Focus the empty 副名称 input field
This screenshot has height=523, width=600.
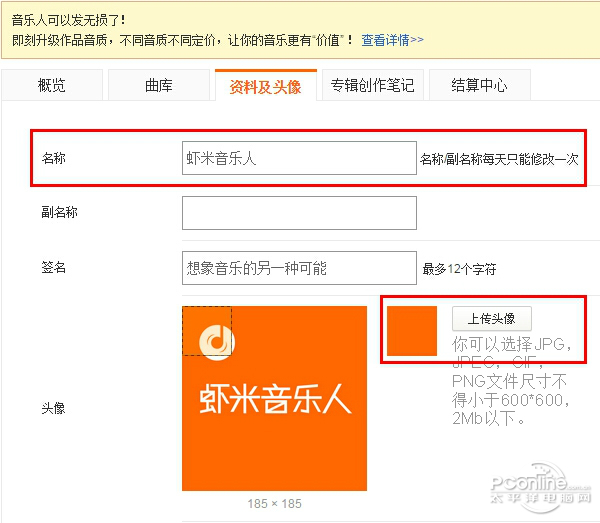click(x=299, y=213)
